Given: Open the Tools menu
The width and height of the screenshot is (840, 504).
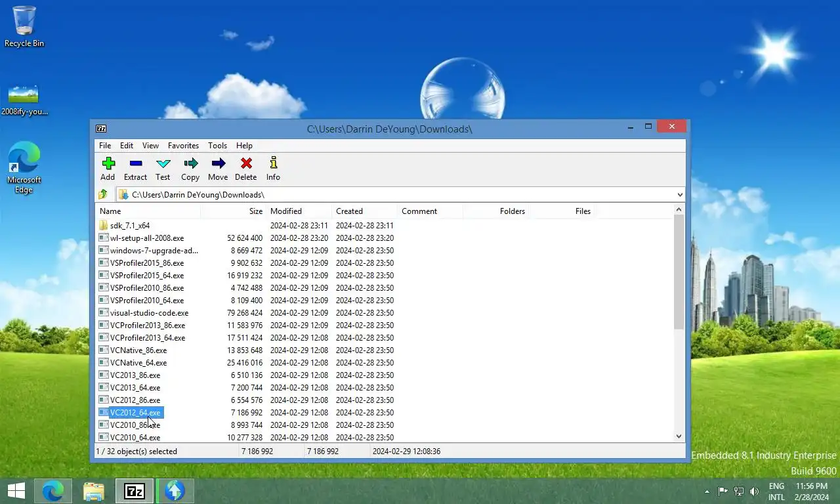Looking at the screenshot, I should tap(217, 146).
